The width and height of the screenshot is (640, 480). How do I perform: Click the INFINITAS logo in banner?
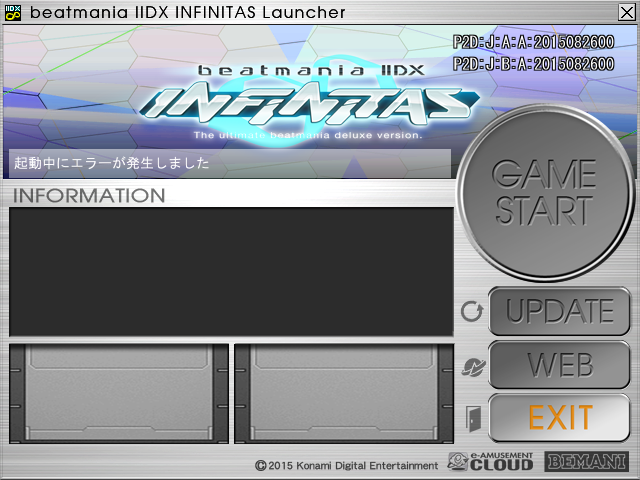pyautogui.click(x=309, y=102)
